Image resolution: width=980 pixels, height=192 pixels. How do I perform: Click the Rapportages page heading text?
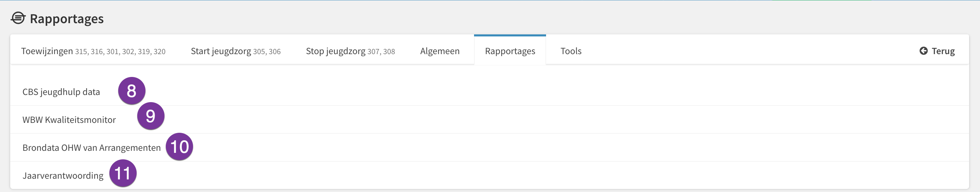pos(67,19)
